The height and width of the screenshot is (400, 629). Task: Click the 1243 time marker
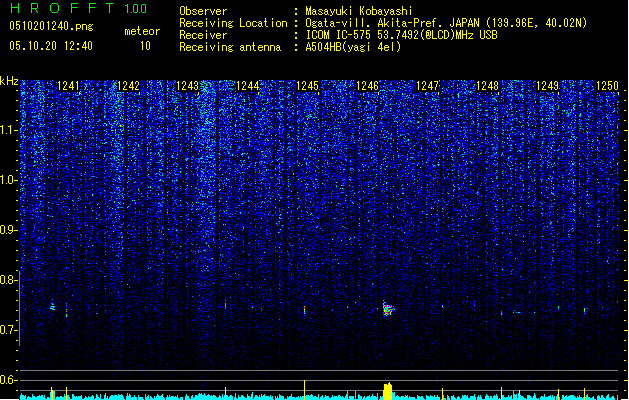click(x=188, y=86)
